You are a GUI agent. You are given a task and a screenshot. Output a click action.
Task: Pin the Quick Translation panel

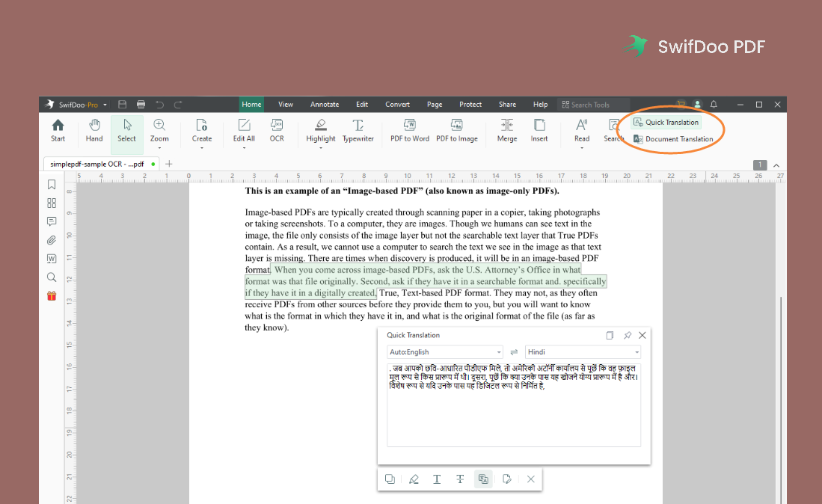627,335
